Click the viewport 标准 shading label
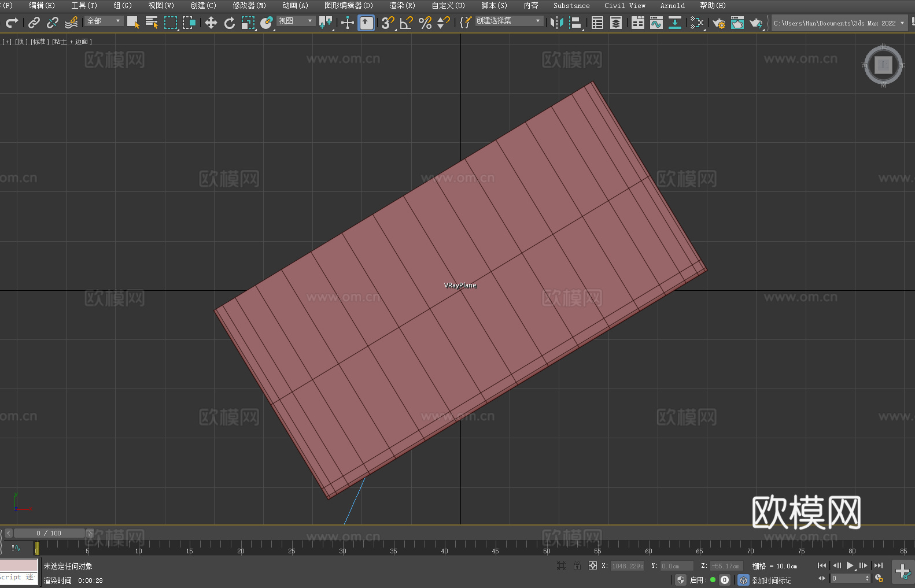The height and width of the screenshot is (588, 915). point(40,42)
